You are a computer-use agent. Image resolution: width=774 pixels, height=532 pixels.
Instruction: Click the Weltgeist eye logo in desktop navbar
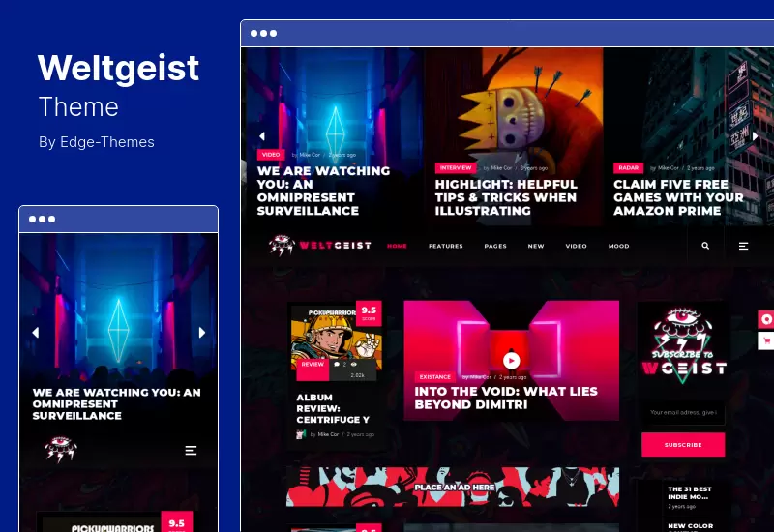click(282, 246)
